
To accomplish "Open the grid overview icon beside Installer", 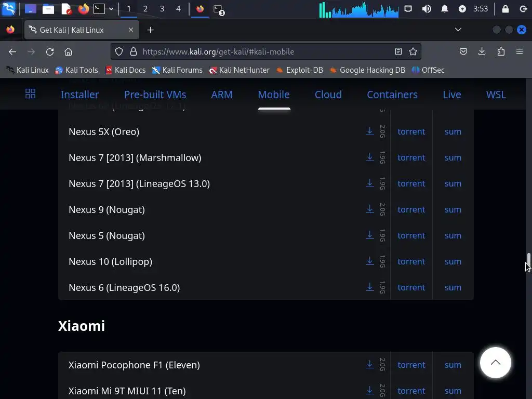I will tap(30, 94).
